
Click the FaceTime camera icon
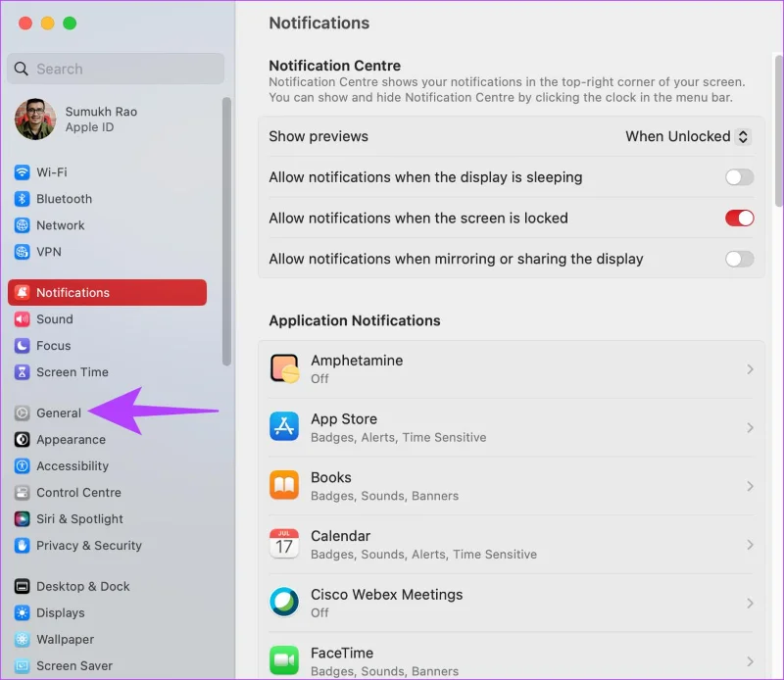click(284, 660)
